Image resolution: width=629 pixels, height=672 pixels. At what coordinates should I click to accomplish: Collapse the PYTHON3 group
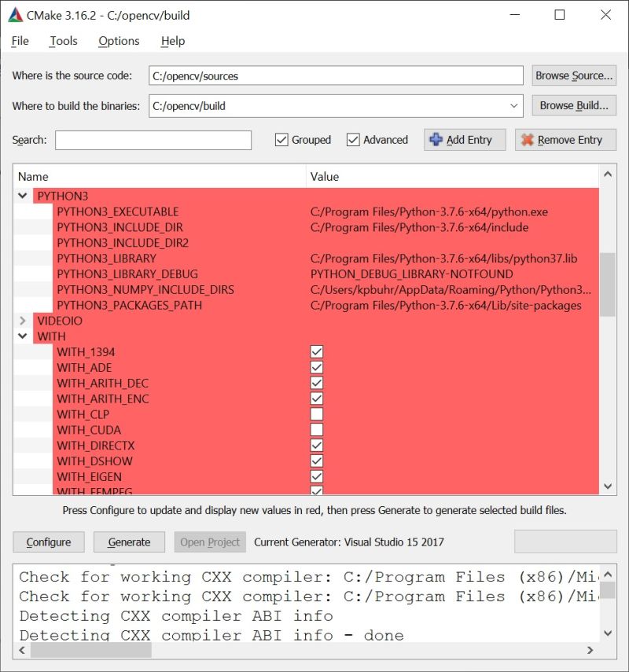click(x=22, y=196)
